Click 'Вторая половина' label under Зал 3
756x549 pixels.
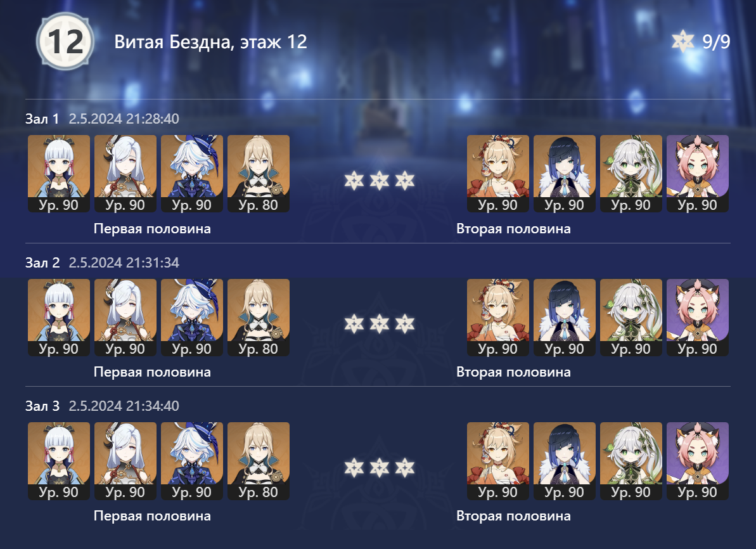513,515
